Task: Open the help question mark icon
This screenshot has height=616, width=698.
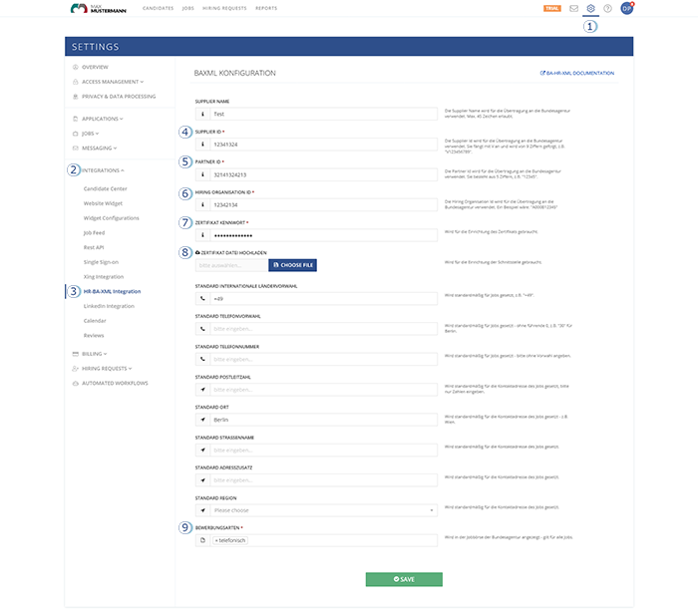Action: [x=607, y=8]
